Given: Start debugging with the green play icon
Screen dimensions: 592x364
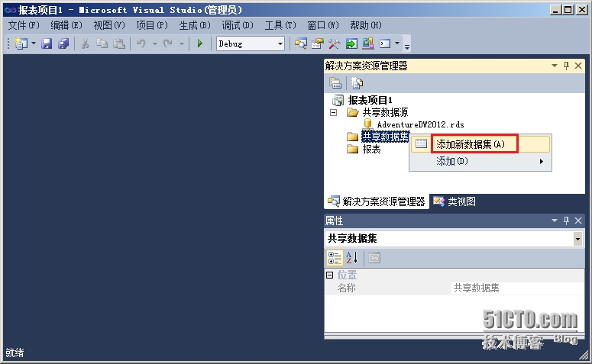Looking at the screenshot, I should [200, 43].
